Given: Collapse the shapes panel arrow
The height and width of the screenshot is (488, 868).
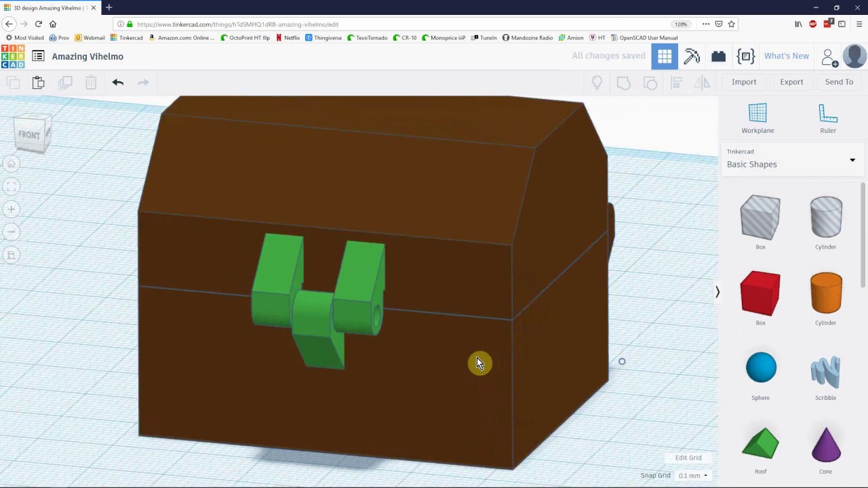Looking at the screenshot, I should pos(717,292).
